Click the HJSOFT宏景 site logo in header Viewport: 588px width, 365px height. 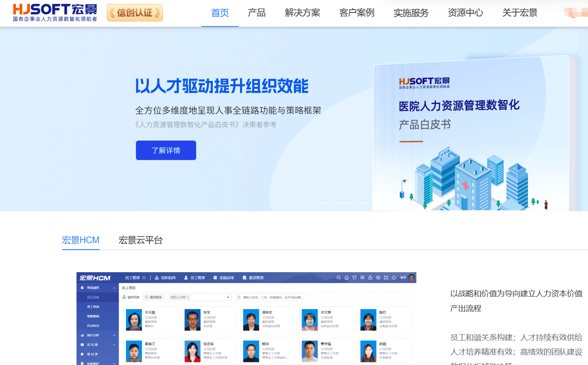click(55, 13)
